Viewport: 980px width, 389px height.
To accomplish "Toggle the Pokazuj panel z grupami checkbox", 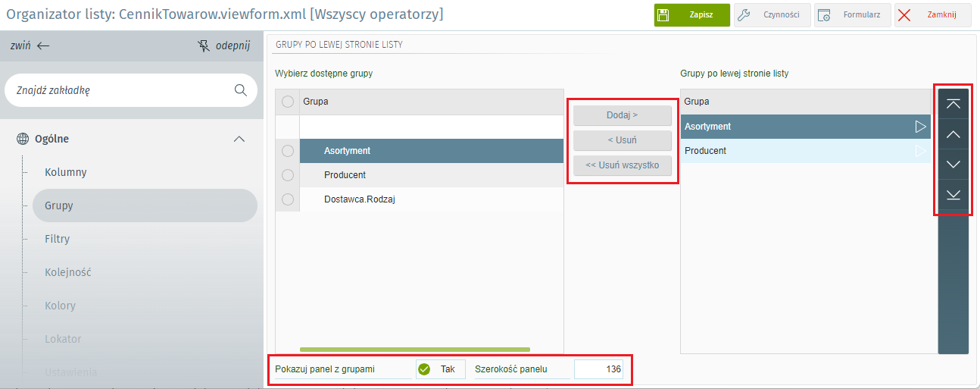I will point(425,369).
